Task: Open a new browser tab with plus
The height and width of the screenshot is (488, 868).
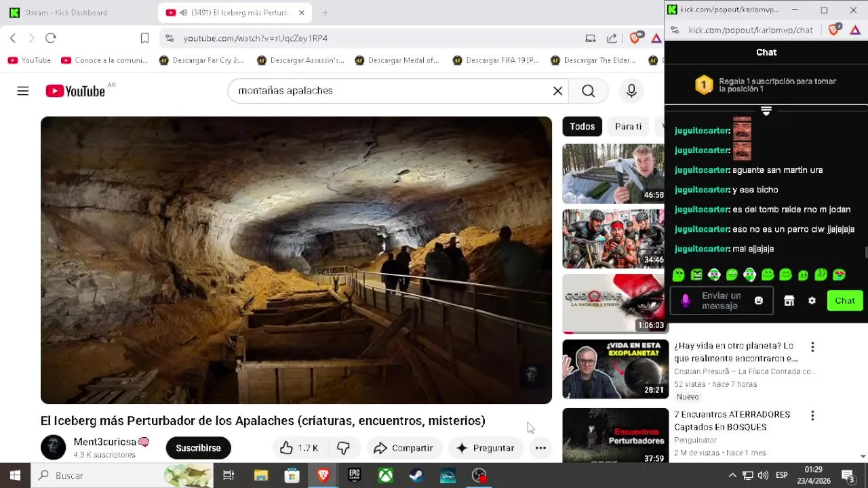Action: (x=325, y=12)
